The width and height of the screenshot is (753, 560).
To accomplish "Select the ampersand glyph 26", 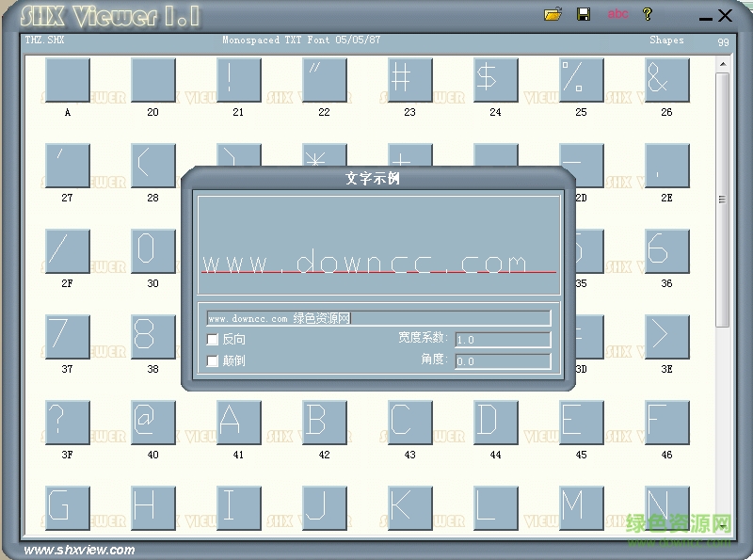I will [x=667, y=80].
